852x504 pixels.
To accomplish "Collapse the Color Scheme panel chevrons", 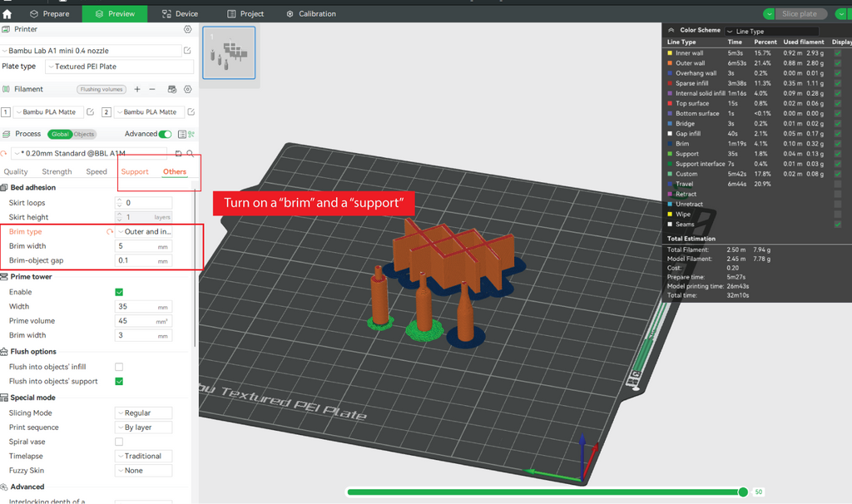I will pyautogui.click(x=671, y=31).
